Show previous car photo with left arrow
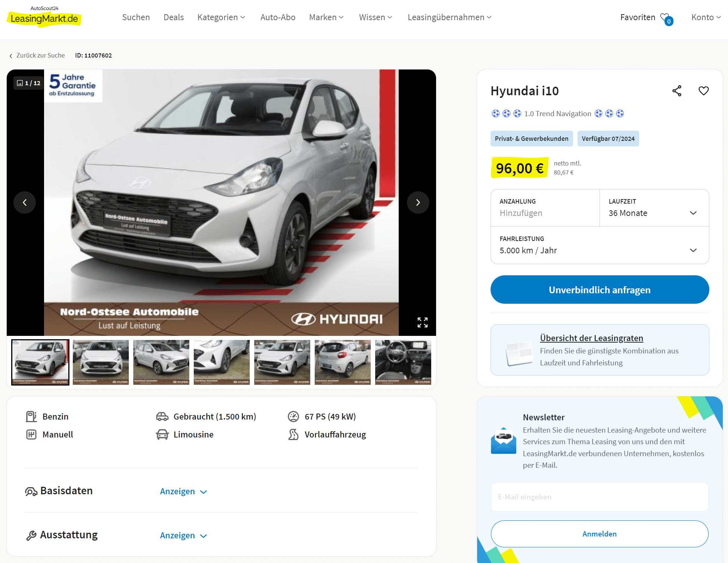This screenshot has height=563, width=728. point(25,202)
